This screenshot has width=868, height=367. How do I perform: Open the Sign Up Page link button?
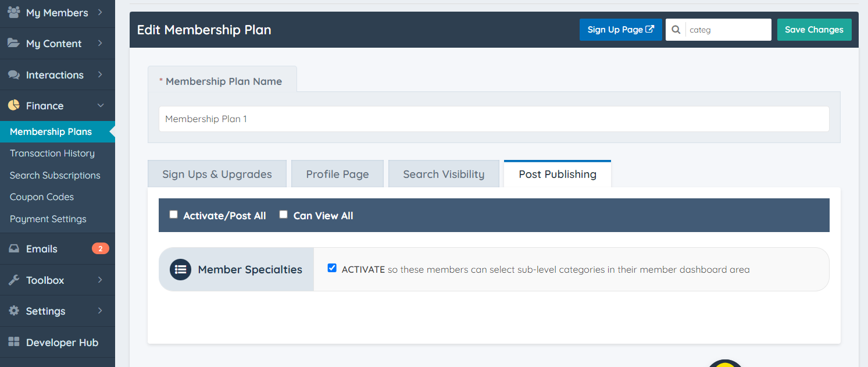point(620,30)
